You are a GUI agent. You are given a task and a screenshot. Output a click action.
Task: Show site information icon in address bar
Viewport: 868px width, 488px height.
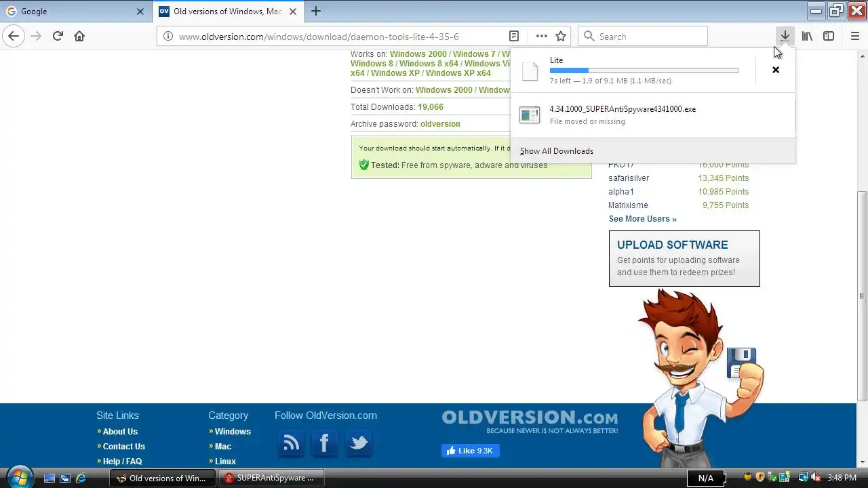[x=168, y=37]
